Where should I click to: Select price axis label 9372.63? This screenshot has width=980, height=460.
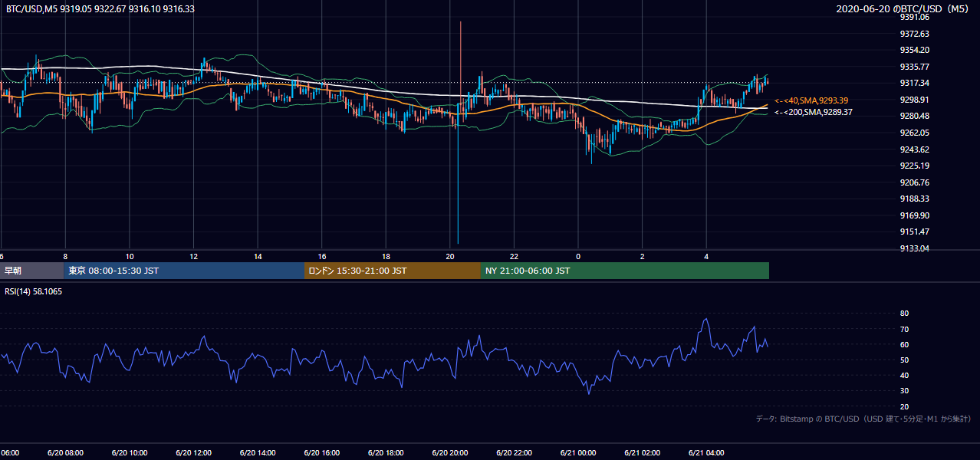point(915,34)
